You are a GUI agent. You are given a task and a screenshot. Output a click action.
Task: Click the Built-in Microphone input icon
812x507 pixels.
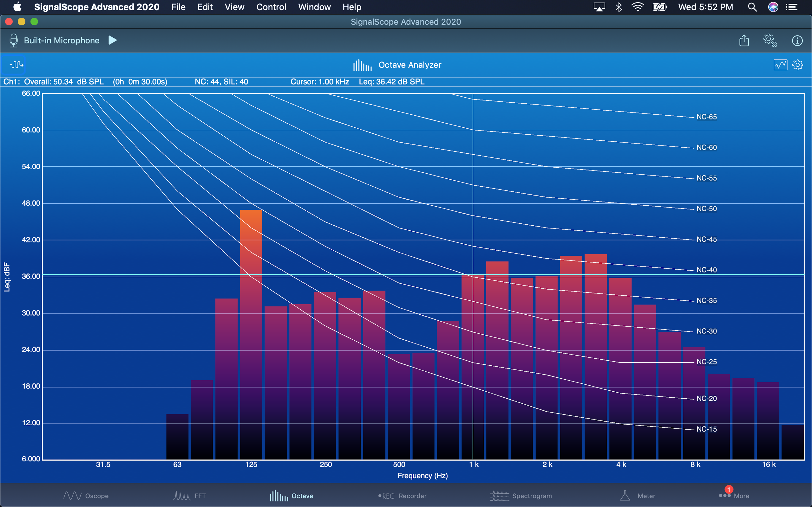13,41
